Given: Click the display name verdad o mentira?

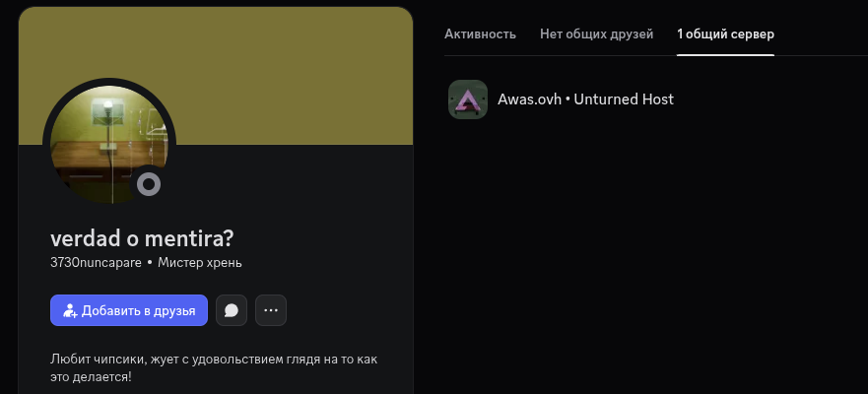Looking at the screenshot, I should point(142,239).
